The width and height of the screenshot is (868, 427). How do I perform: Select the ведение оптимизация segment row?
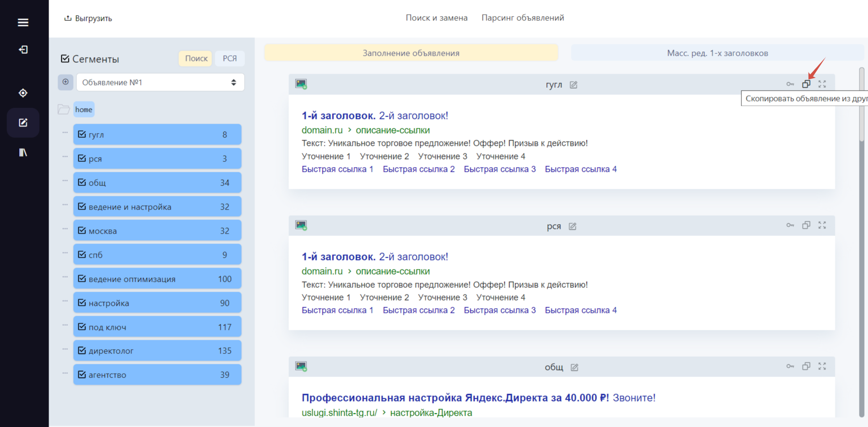click(x=157, y=279)
